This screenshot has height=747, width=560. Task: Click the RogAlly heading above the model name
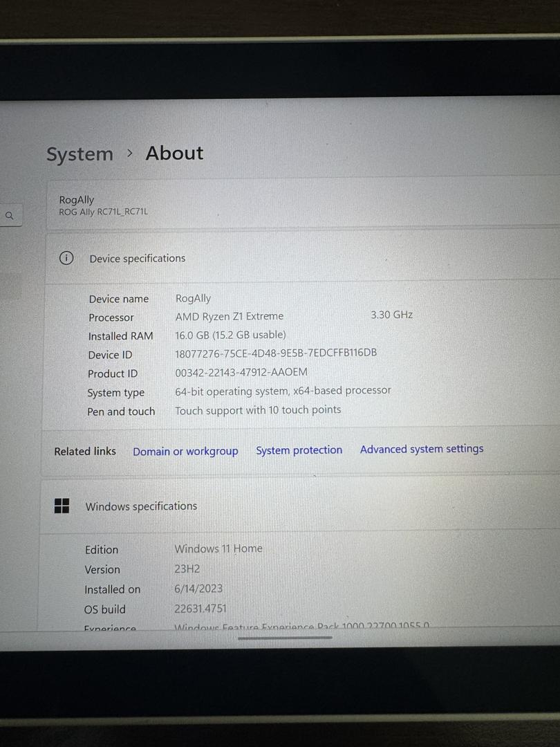[77, 200]
